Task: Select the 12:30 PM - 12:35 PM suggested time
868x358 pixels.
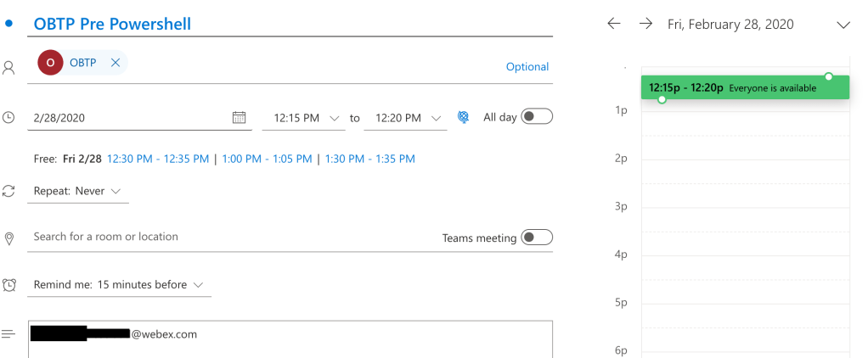Action: (158, 159)
